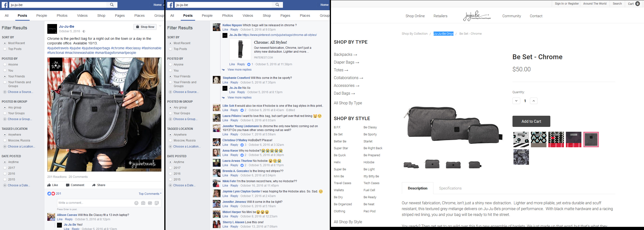Select Moscow, Russia location in left window

(5, 140)
